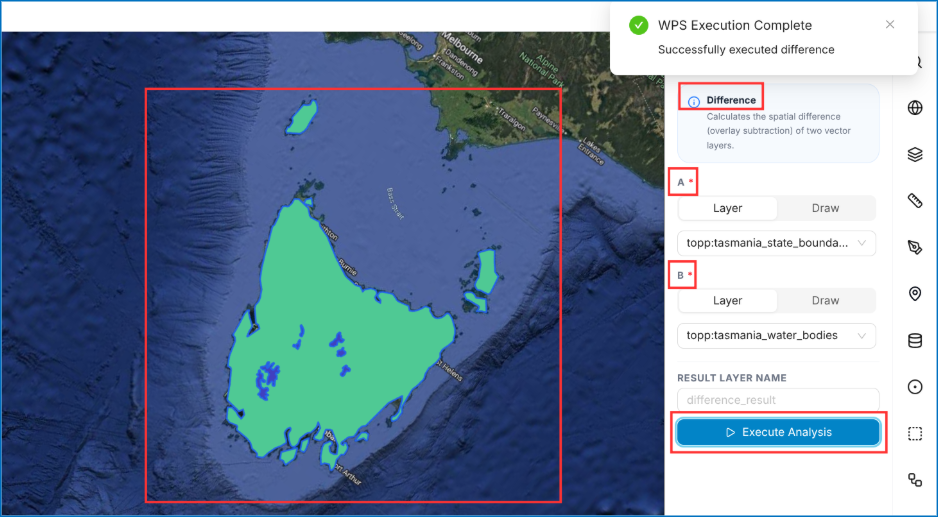Viewport: 939px width, 517px height.
Task: Click the circle target icon in sidebar
Action: coord(914,387)
